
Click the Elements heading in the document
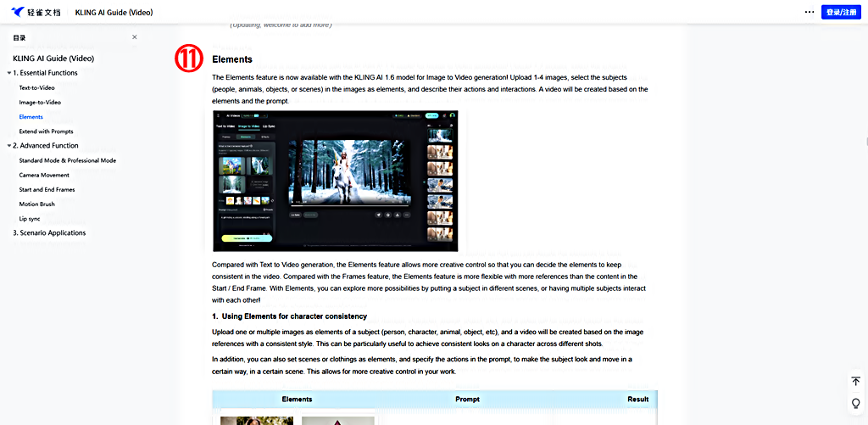(x=232, y=59)
